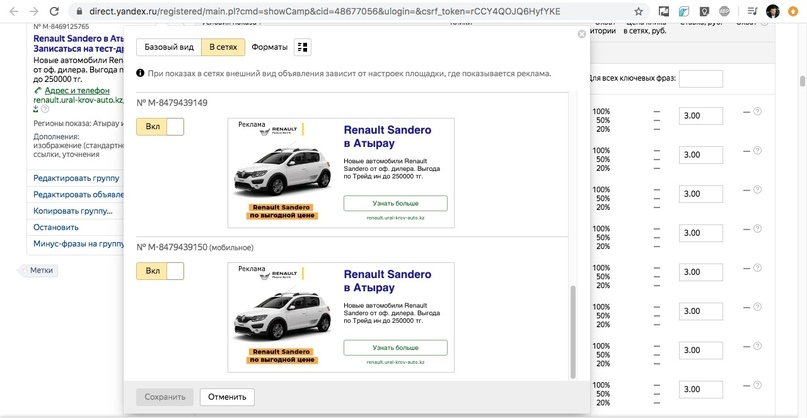The height and width of the screenshot is (418, 807).
Task: Bookmark the page with the star icon
Action: [638, 11]
